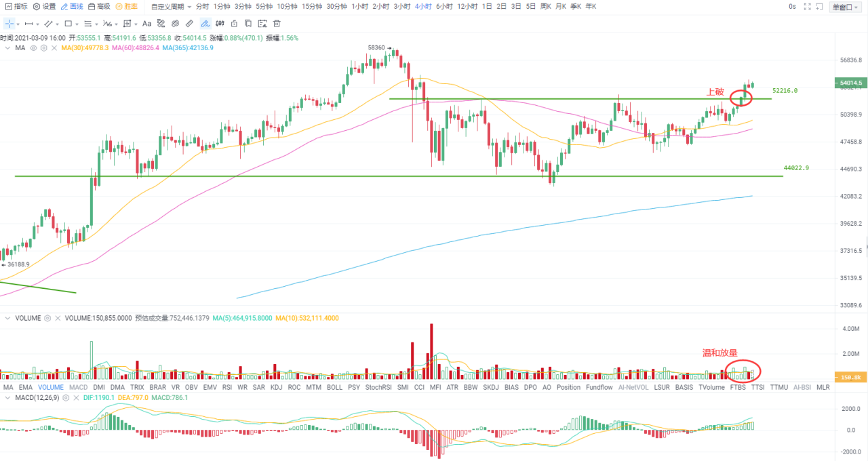Open MA indicator settings gear
The image size is (868, 461).
click(43, 48)
